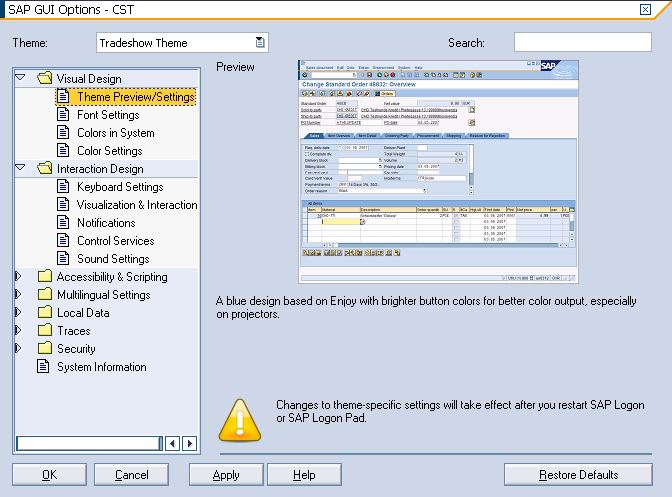Open Color Settings page
672x497 pixels.
click(x=110, y=151)
